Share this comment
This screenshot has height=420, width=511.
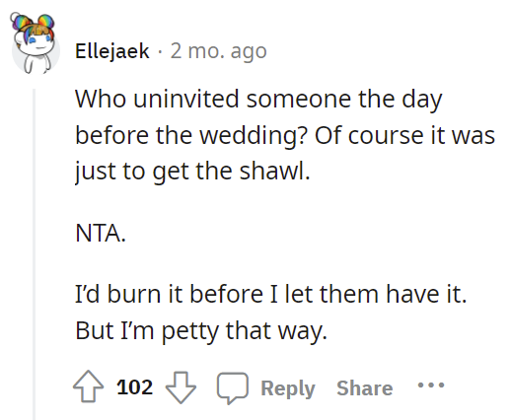pyautogui.click(x=364, y=388)
